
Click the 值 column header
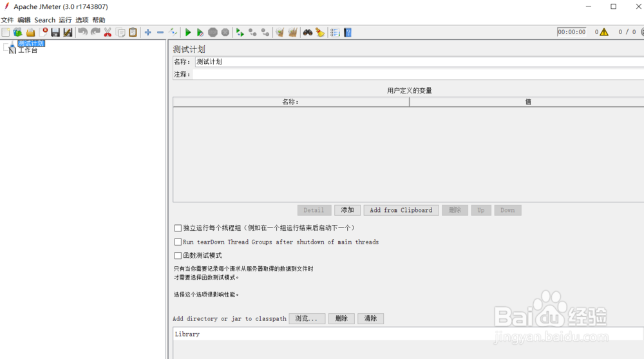pos(527,102)
